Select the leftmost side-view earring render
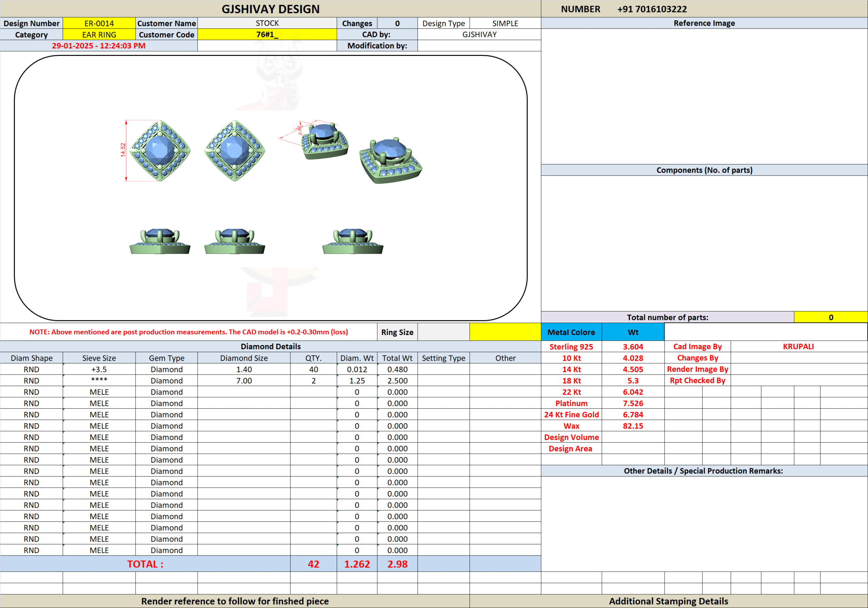The image size is (868, 608). [x=160, y=241]
